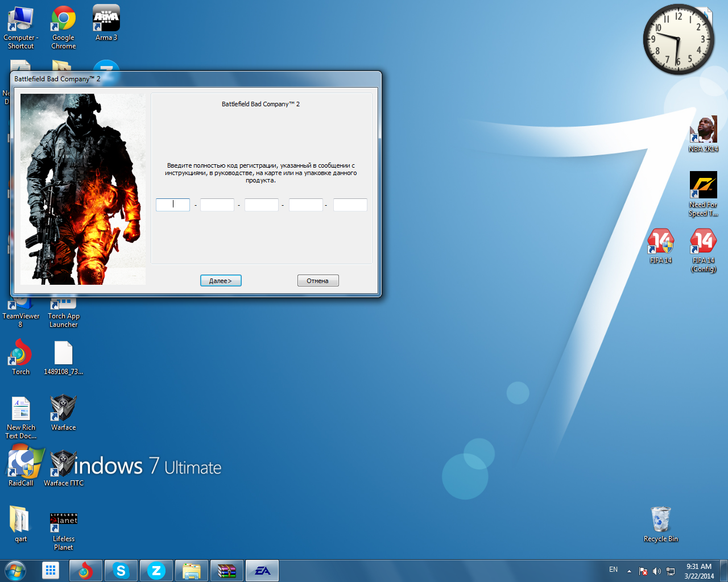
Task: Click the Battlefield Bad Company 2 dialog title bar
Action: [x=196, y=79]
